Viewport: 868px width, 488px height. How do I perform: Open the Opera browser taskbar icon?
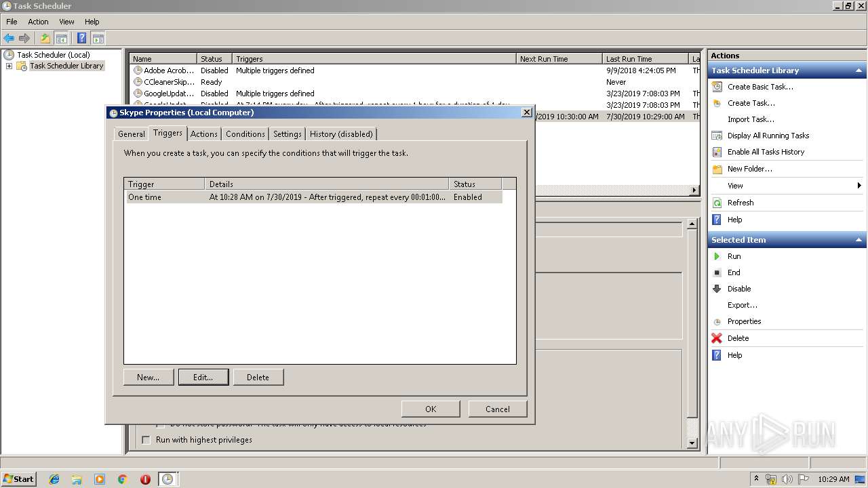click(x=145, y=479)
